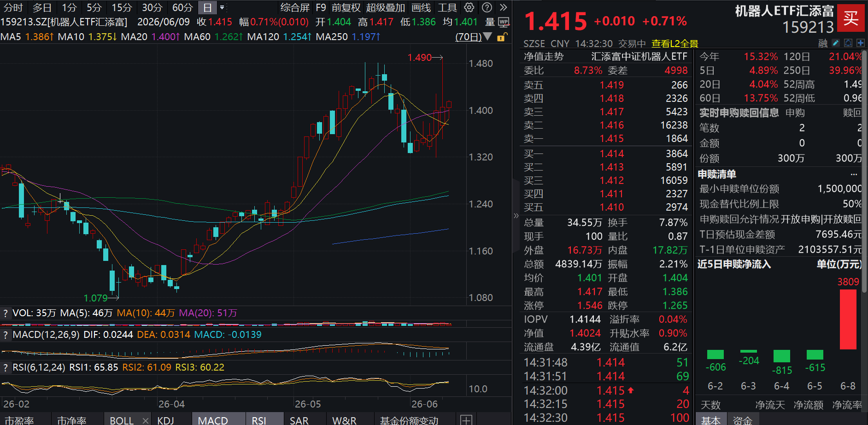Click the 6-8 red inflow bar
This screenshot has width=868, height=425.
pos(848,319)
